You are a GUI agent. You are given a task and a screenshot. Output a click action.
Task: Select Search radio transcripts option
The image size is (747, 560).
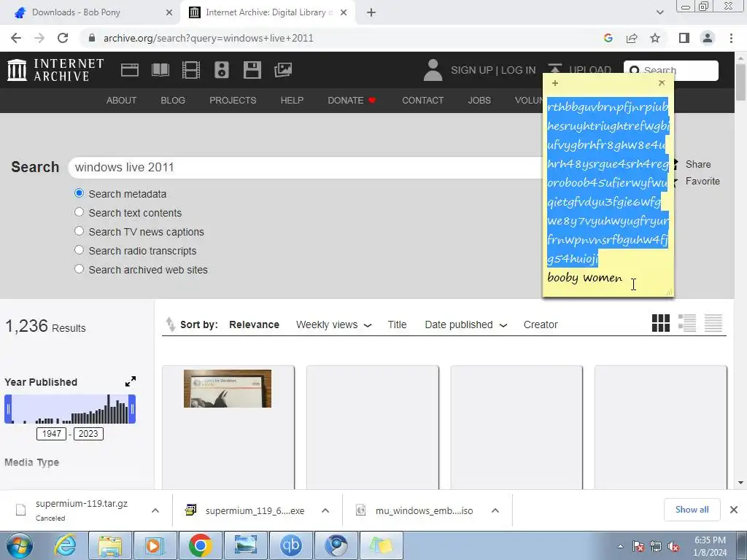79,250
